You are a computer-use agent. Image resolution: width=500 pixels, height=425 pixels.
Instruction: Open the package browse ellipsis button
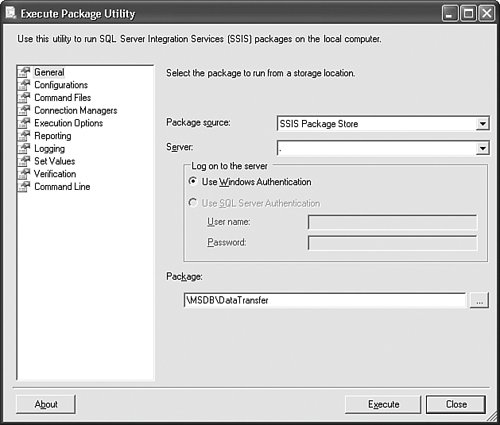tap(479, 300)
